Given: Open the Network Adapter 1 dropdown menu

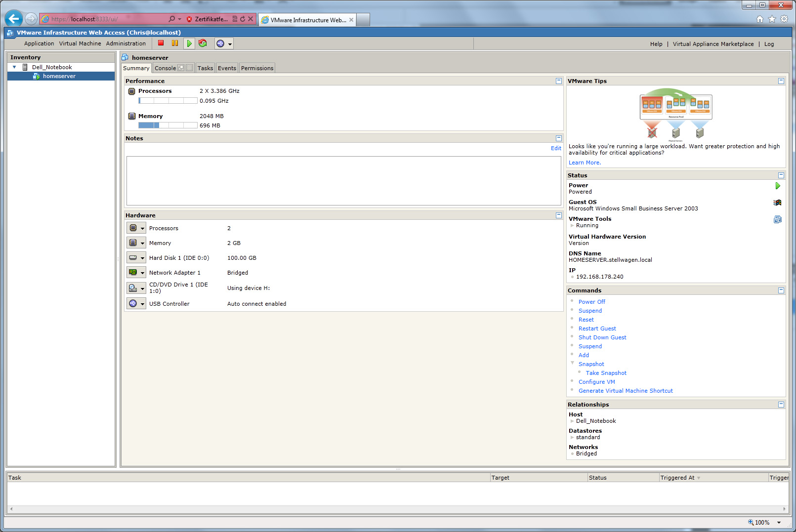Looking at the screenshot, I should click(x=142, y=273).
